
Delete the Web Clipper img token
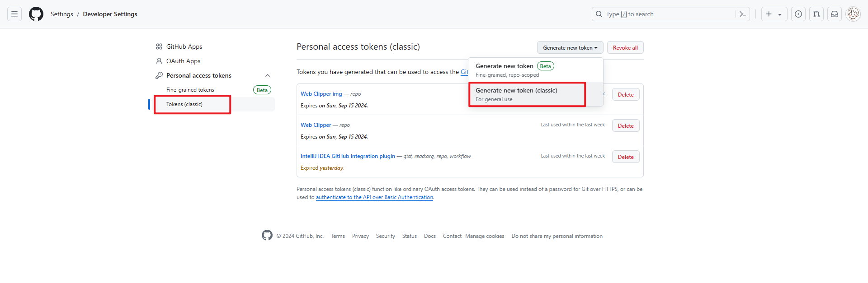pos(626,94)
